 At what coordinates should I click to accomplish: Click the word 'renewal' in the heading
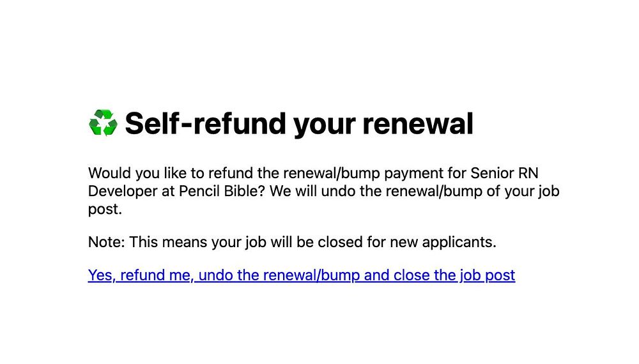pyautogui.click(x=418, y=123)
